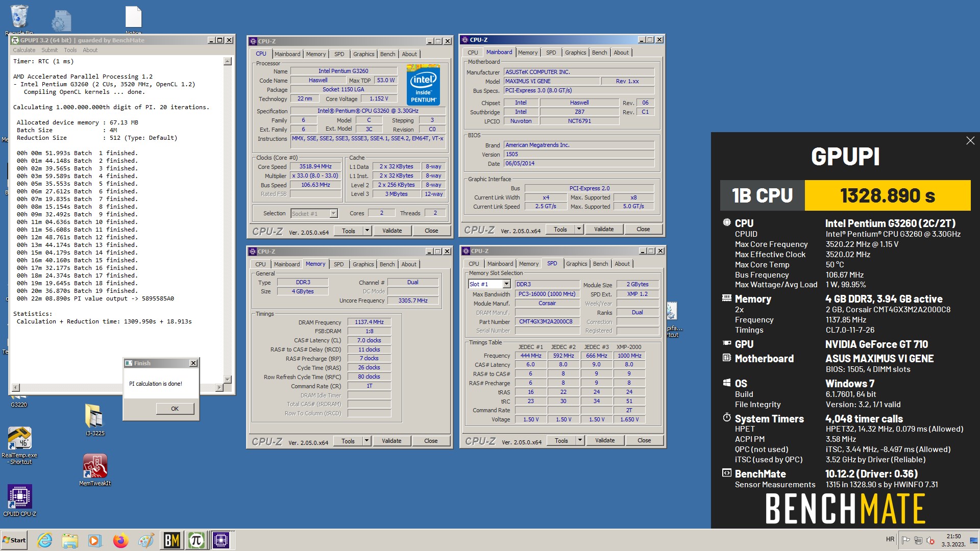Image resolution: width=980 pixels, height=551 pixels.
Task: Open the Calculate menu in GPUPI
Action: pyautogui.click(x=24, y=50)
